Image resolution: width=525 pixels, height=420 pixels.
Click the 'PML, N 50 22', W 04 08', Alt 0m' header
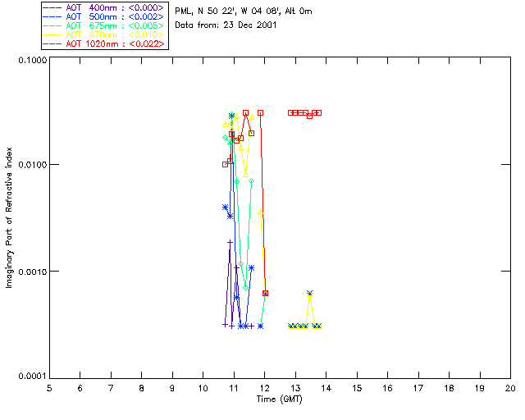[244, 11]
